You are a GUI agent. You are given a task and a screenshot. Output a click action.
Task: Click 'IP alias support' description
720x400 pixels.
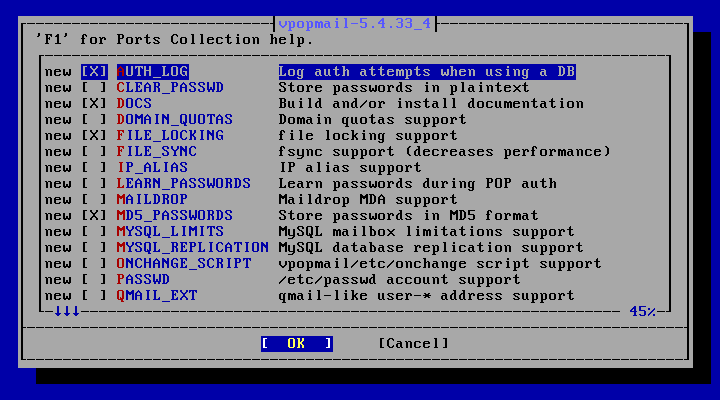(x=350, y=168)
